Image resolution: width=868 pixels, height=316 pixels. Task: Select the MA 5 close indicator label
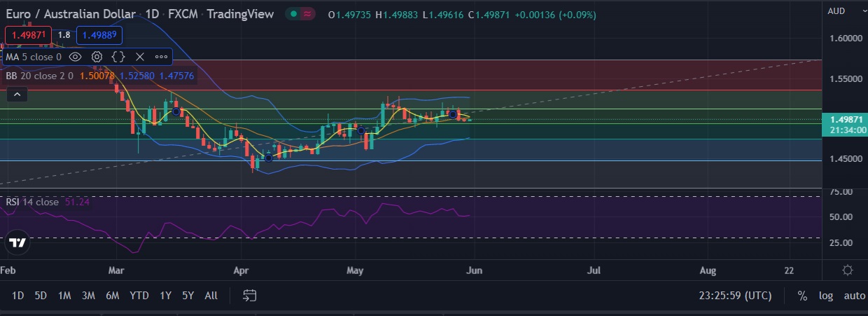click(x=34, y=57)
